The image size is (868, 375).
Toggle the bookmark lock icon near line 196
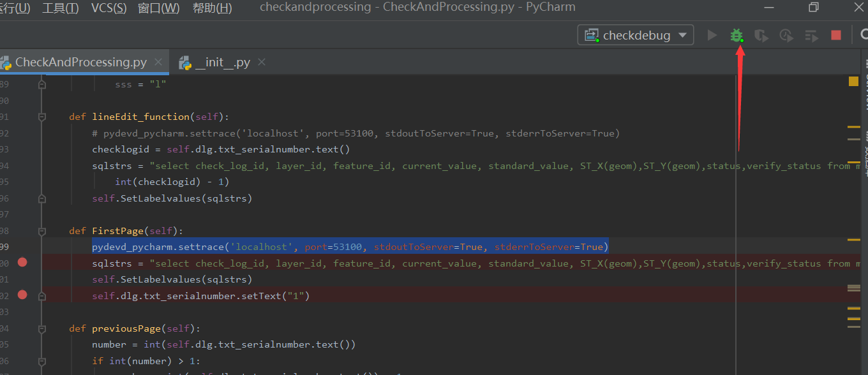[41, 198]
